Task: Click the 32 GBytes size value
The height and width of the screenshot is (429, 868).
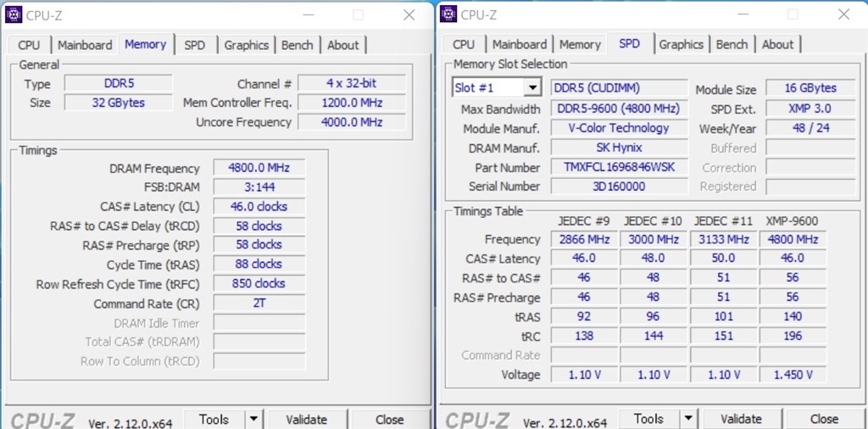Action: pyautogui.click(x=119, y=103)
